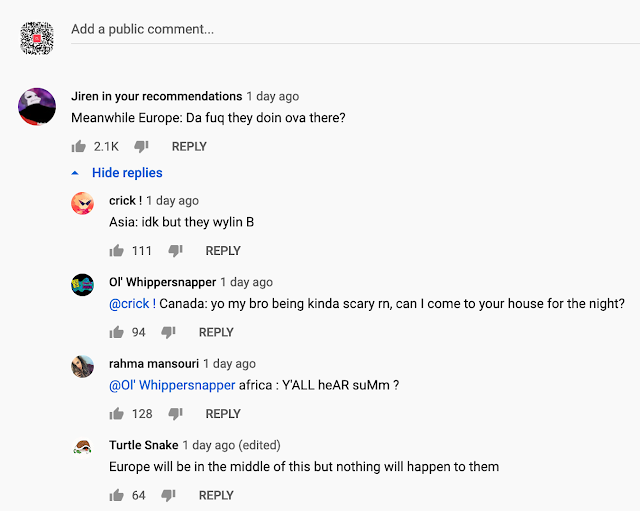Dislike rahma mansouri's africa reply
This screenshot has height=511, width=640.
(x=176, y=414)
